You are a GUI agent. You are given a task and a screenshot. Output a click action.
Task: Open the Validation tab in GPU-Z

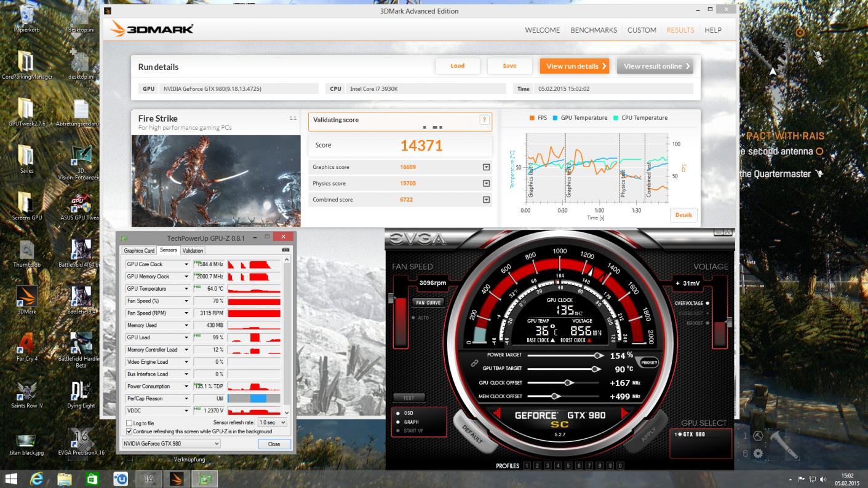[193, 251]
